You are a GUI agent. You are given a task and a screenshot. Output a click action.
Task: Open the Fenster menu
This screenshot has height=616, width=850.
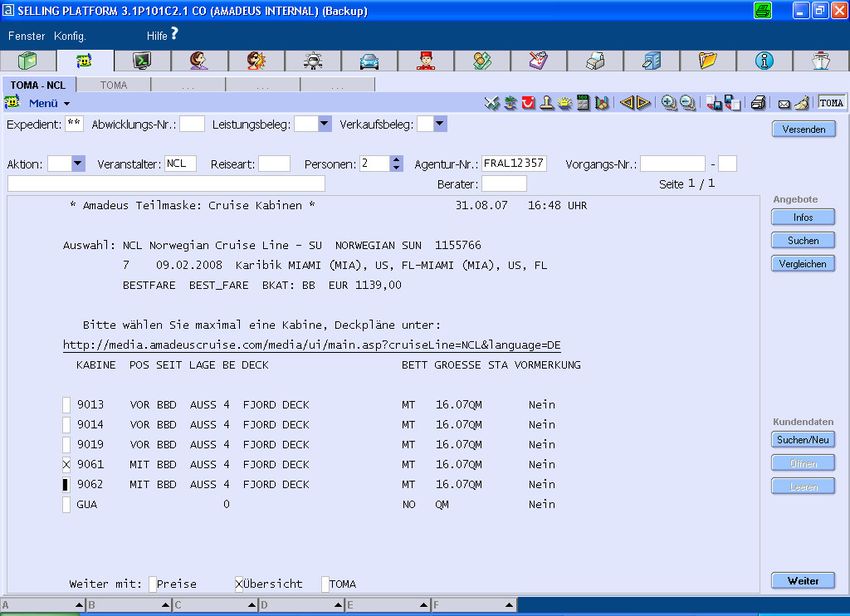26,36
